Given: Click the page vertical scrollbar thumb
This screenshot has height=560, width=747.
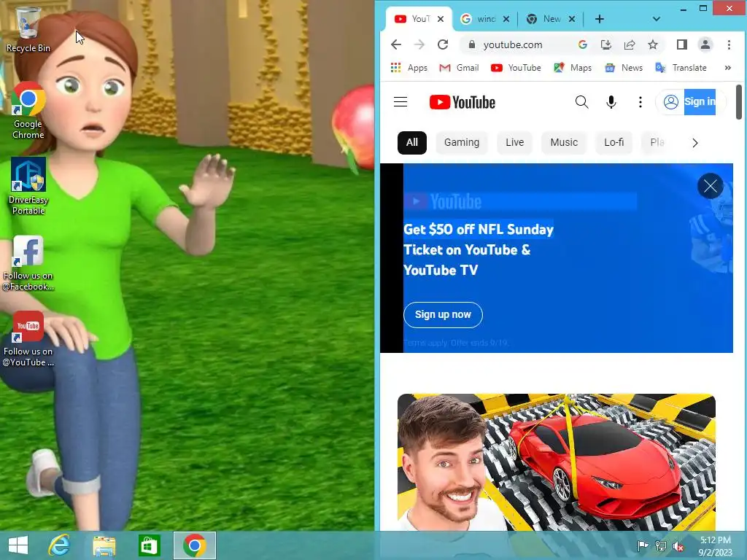Looking at the screenshot, I should (738, 102).
